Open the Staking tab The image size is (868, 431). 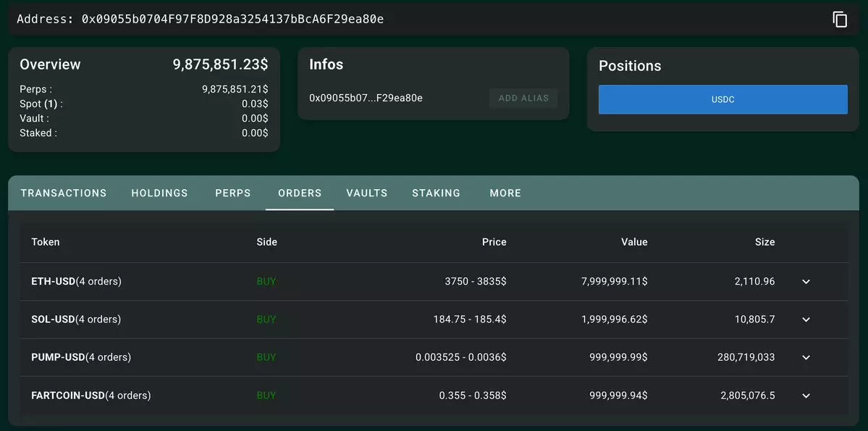pyautogui.click(x=436, y=193)
